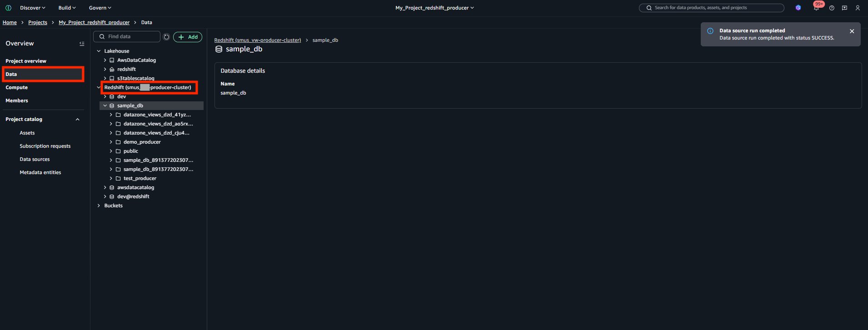
Task: Click the sample_db database icon in the tree
Action: pos(112,105)
